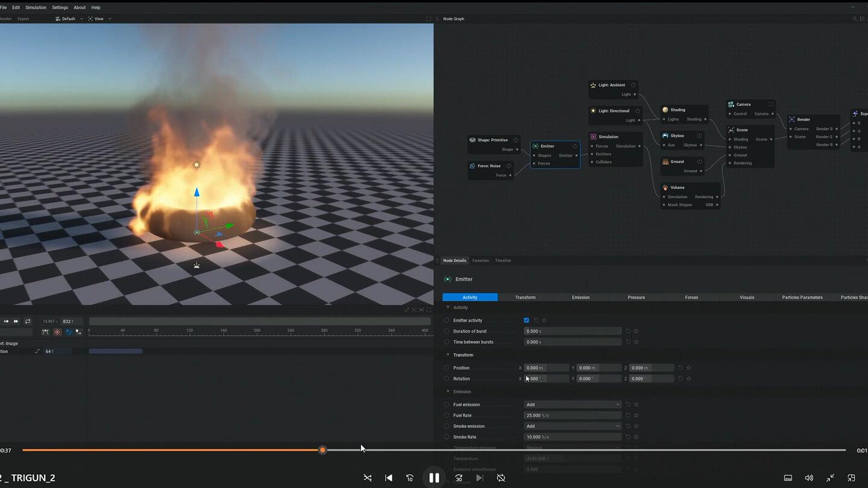Click the Scene node icon
This screenshot has width=868, height=488.
point(731,130)
